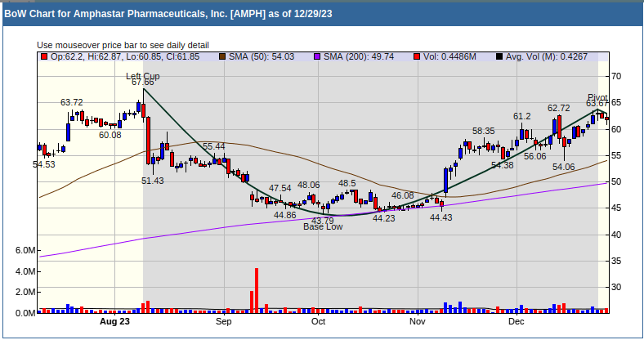Click the 60.08 price label
The height and width of the screenshot is (340, 644).
pos(110,135)
